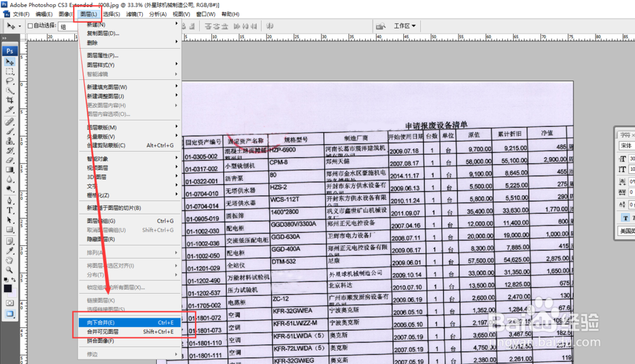
Task: Choose 拼合图像(F) menu item
Action: click(x=130, y=341)
